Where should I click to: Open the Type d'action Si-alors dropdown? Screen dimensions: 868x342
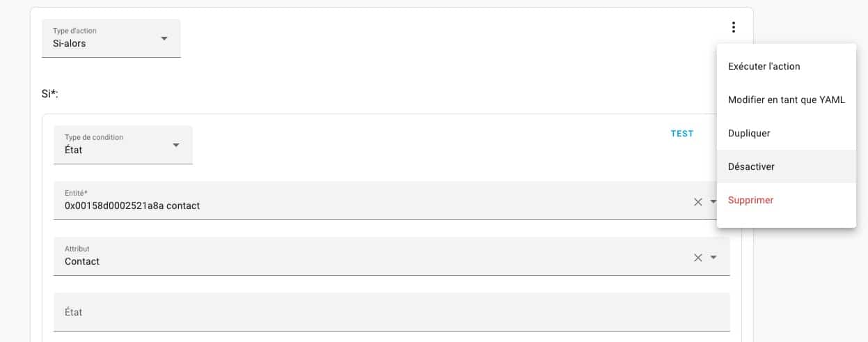click(111, 38)
